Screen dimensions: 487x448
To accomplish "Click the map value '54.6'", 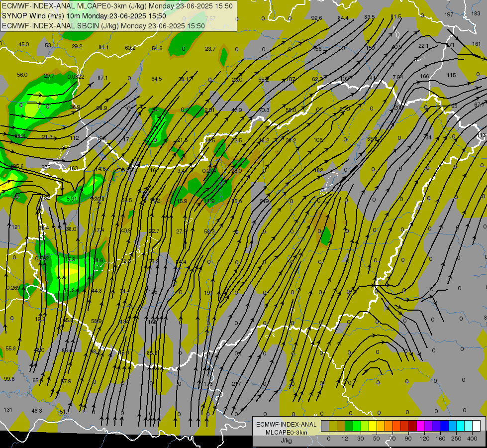I will [x=157, y=48].
